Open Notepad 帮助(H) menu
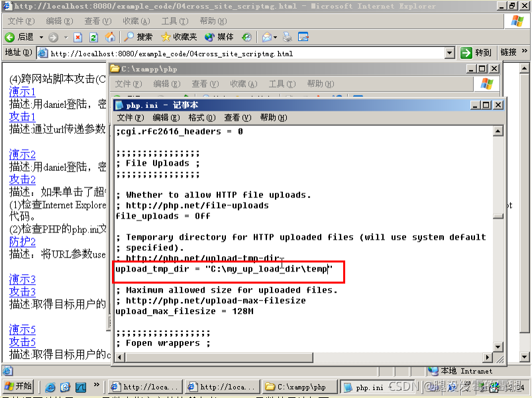The width and height of the screenshot is (532, 398). 274,118
